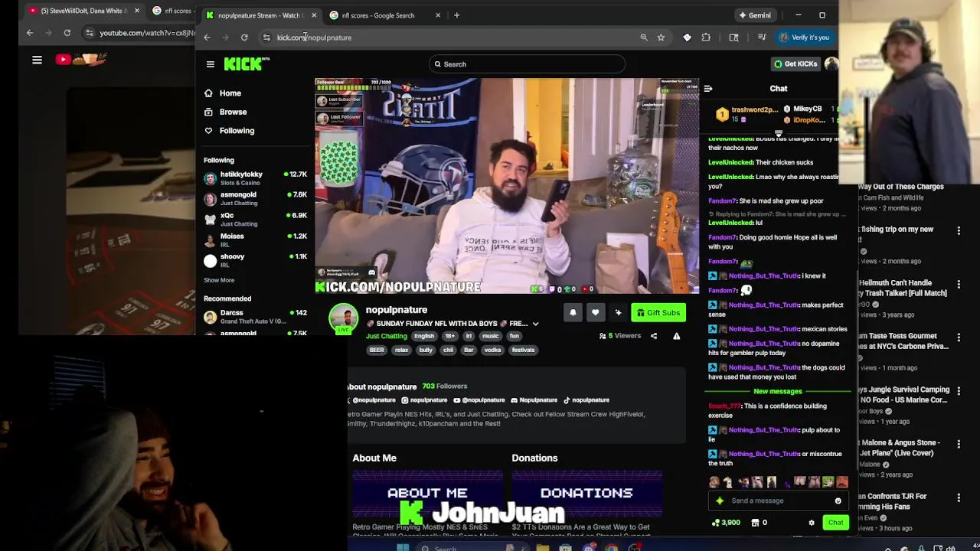The width and height of the screenshot is (980, 551).
Task: Open a new tab in Kick window
Action: (x=456, y=15)
